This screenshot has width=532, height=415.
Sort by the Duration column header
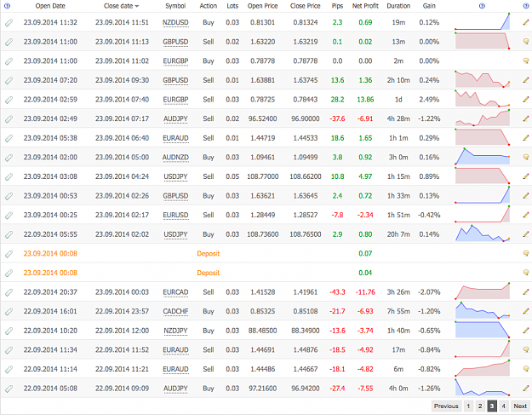[398, 6]
